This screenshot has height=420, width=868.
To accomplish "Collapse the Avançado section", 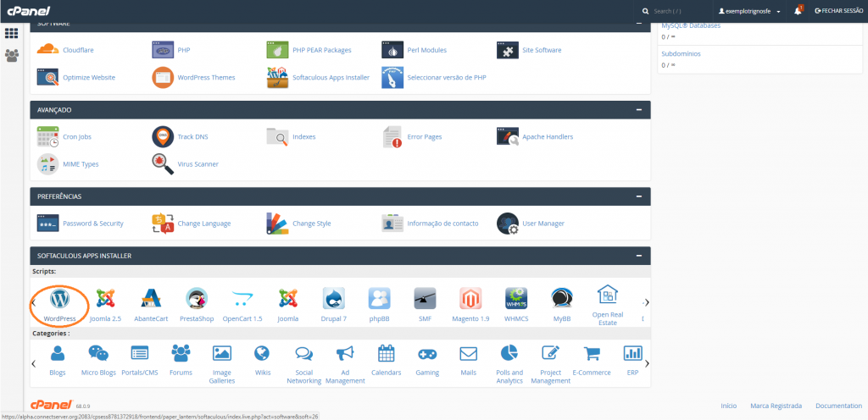I will click(x=639, y=109).
